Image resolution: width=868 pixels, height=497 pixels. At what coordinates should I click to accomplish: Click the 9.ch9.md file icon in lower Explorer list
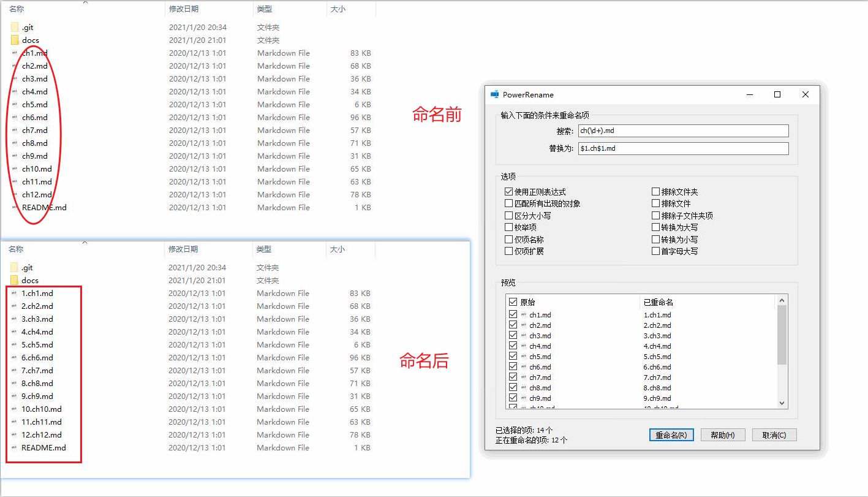tap(14, 396)
